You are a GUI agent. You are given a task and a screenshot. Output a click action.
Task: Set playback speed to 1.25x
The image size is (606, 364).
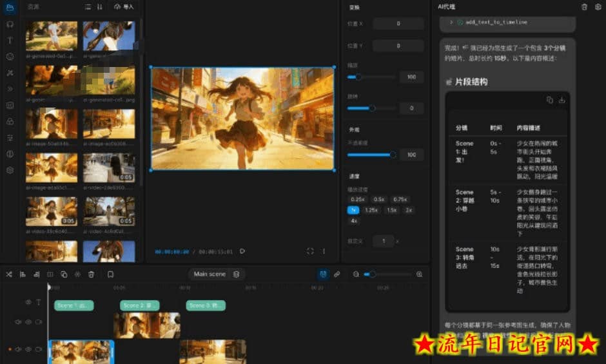pyautogui.click(x=371, y=210)
